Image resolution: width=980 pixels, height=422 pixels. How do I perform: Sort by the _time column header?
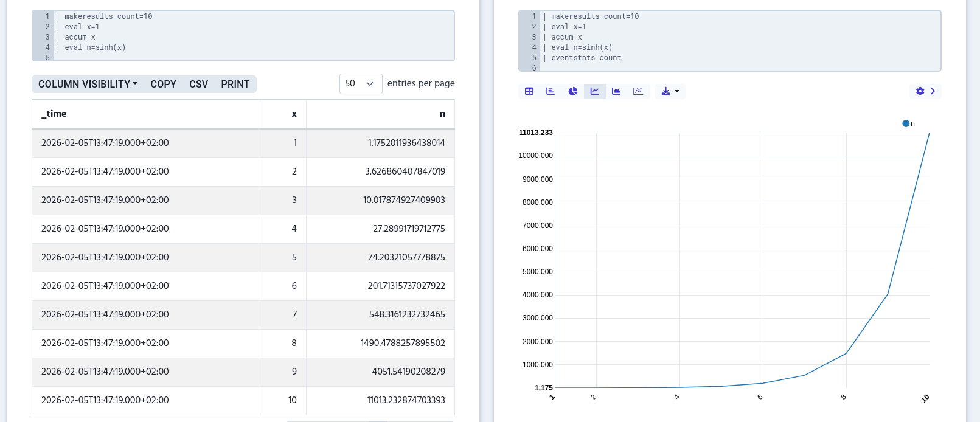(x=145, y=114)
